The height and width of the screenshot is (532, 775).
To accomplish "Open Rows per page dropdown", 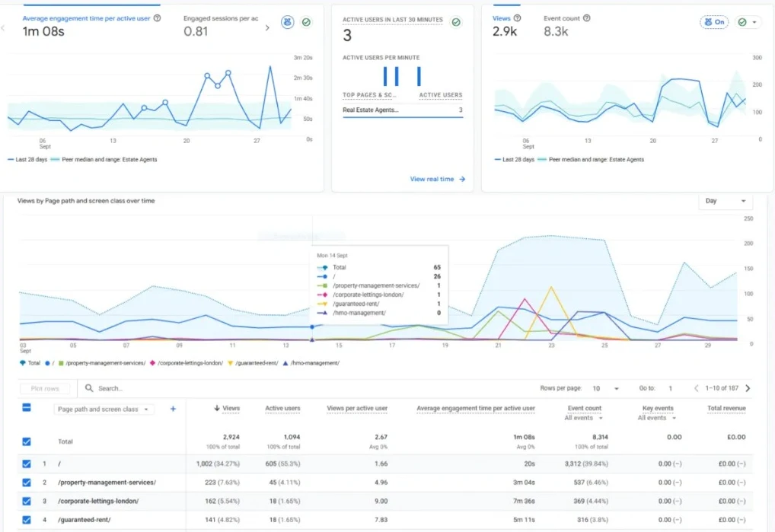I will (x=606, y=388).
